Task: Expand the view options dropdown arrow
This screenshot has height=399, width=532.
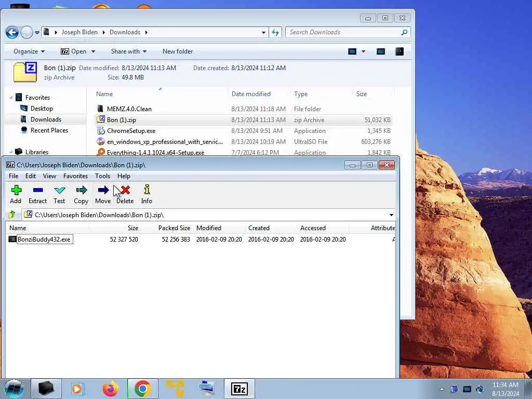Action: coord(363,51)
